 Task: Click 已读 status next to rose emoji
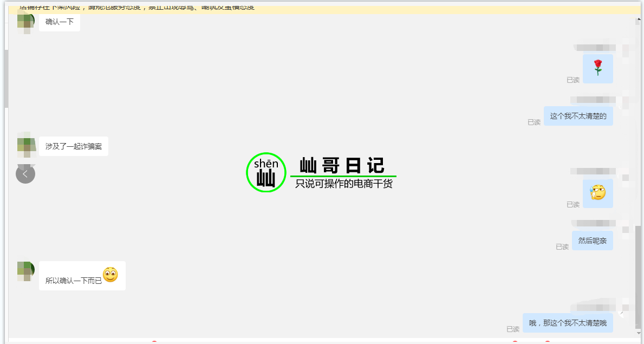coord(573,80)
